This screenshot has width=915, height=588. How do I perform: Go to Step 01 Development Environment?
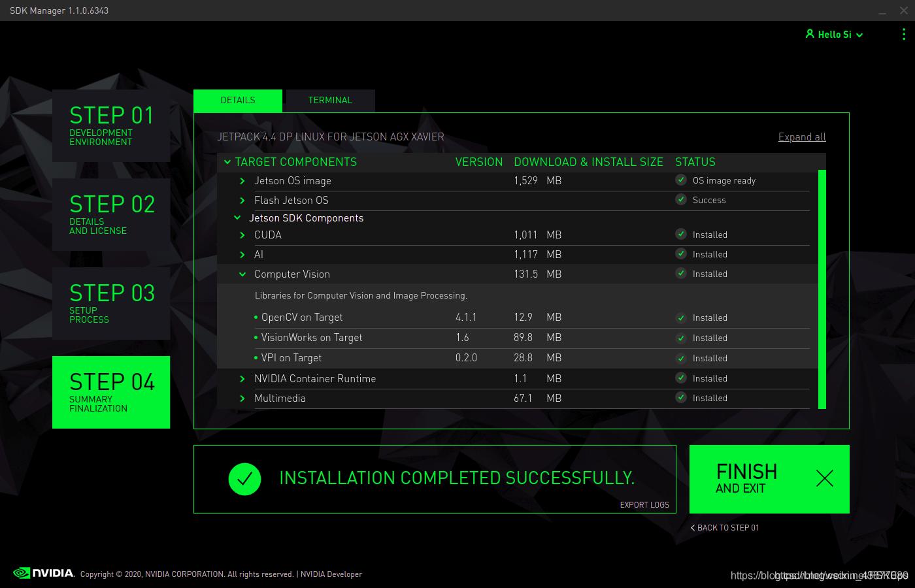point(111,125)
